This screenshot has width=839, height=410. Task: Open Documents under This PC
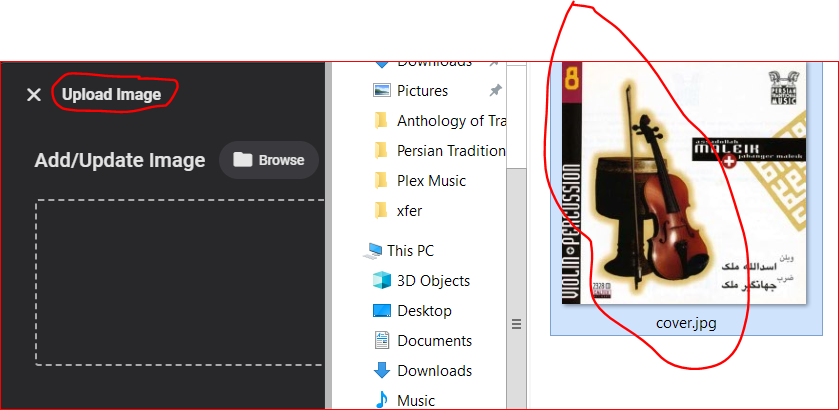point(434,341)
